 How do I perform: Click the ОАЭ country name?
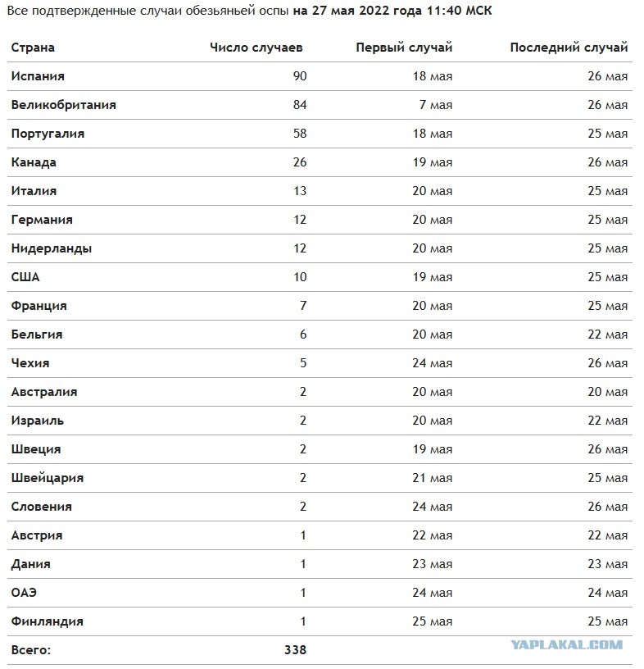pyautogui.click(x=24, y=593)
